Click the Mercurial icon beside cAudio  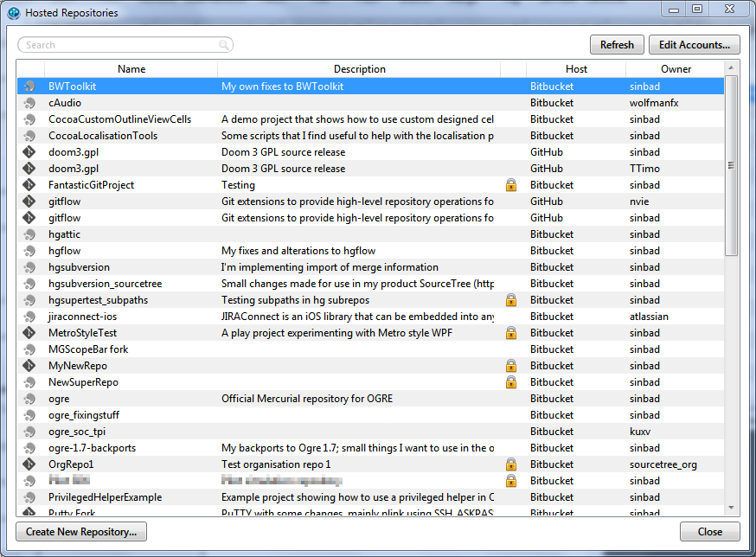29,103
